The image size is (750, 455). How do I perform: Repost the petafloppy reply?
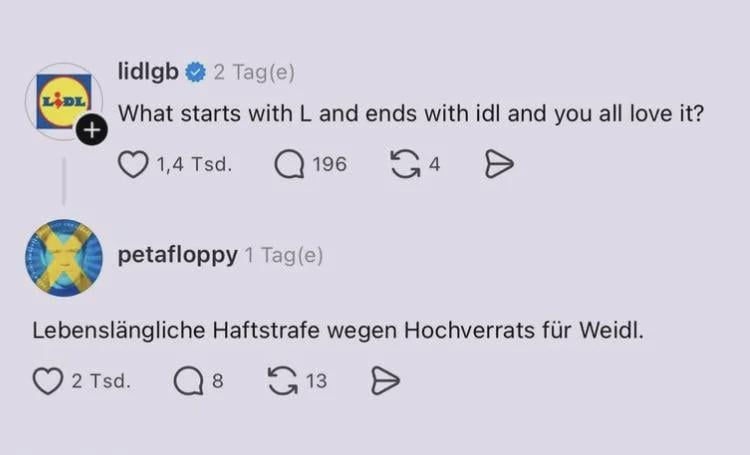click(282, 381)
